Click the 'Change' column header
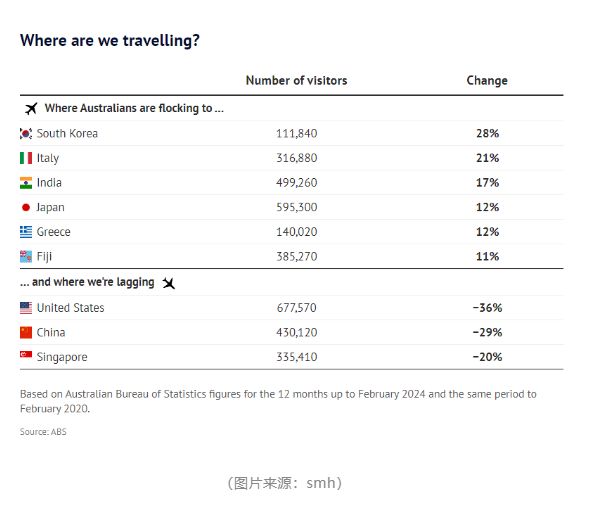 [487, 80]
